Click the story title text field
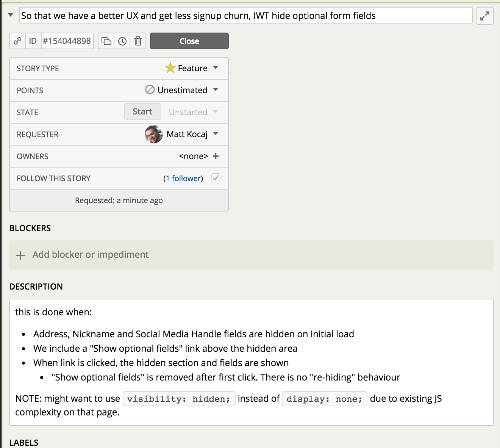The height and width of the screenshot is (448, 500). (x=245, y=16)
